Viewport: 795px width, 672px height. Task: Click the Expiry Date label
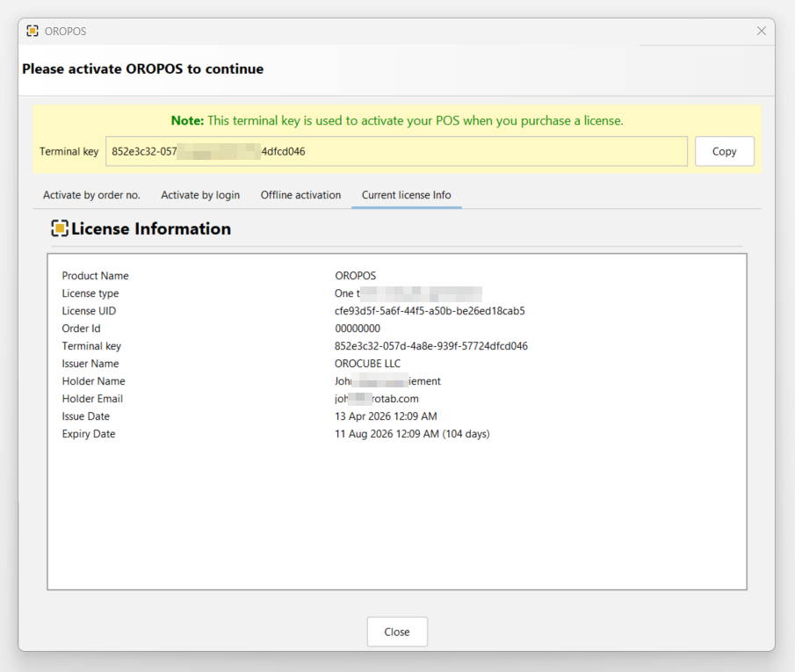(x=89, y=434)
